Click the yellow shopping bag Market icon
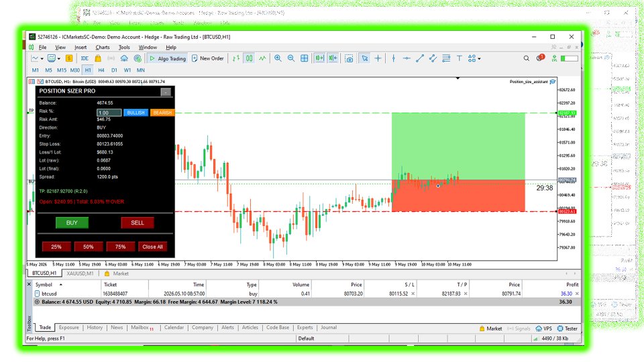This screenshot has height=362, width=644. pos(98,58)
